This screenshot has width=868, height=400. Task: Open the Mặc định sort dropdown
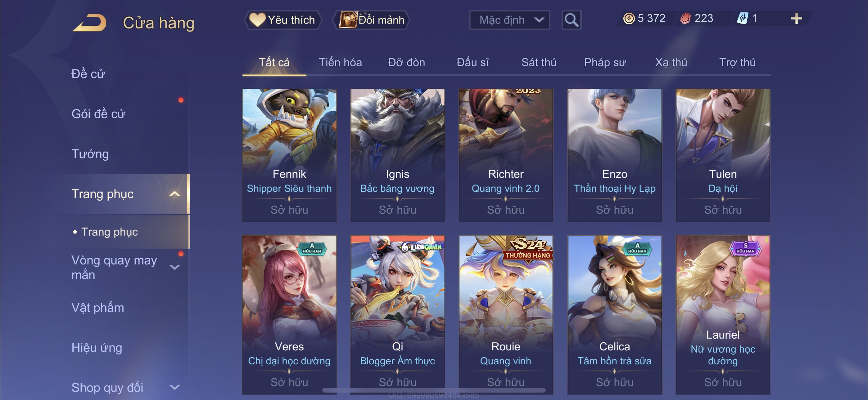[x=509, y=20]
